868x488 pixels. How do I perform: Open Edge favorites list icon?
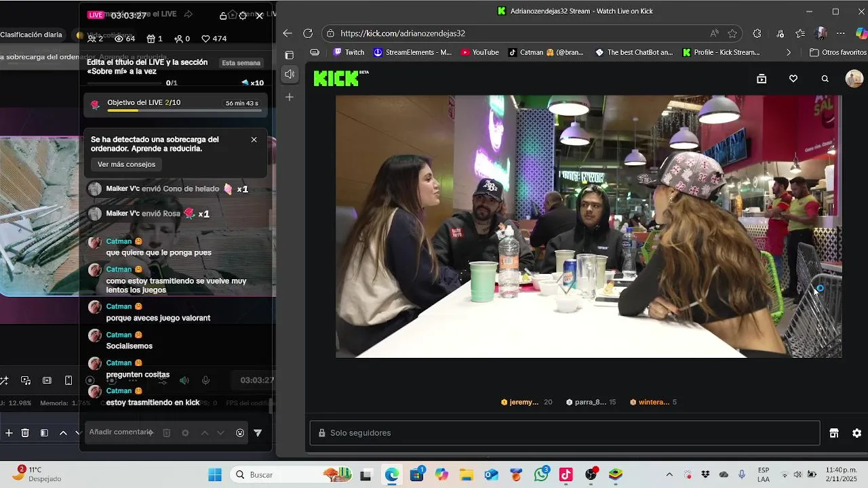pyautogui.click(x=800, y=33)
